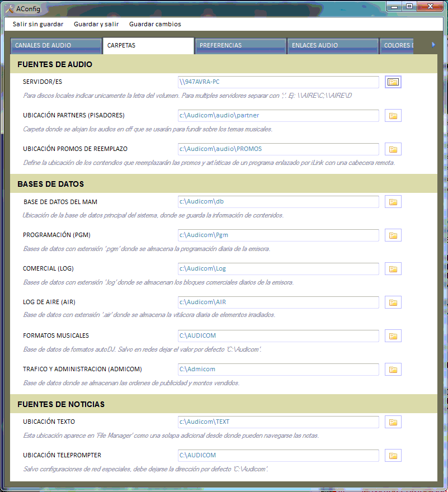Click the LOG DE AIRE (AIR) label

point(49,302)
